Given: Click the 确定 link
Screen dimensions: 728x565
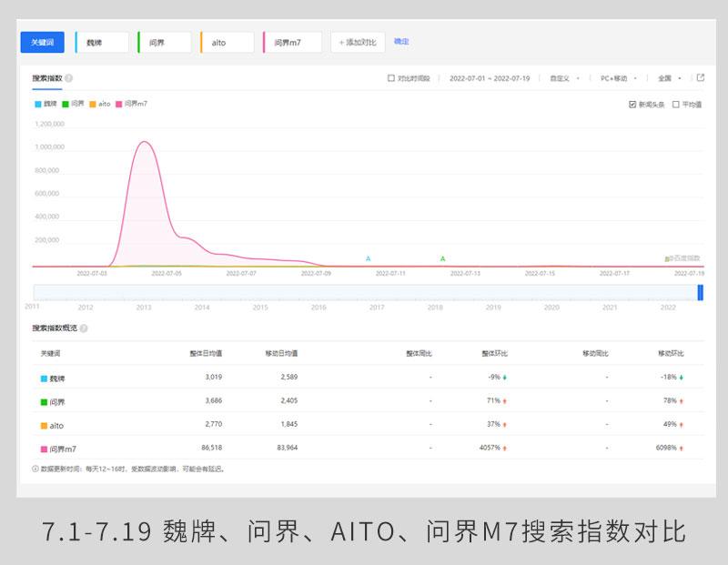Looking at the screenshot, I should pos(401,41).
